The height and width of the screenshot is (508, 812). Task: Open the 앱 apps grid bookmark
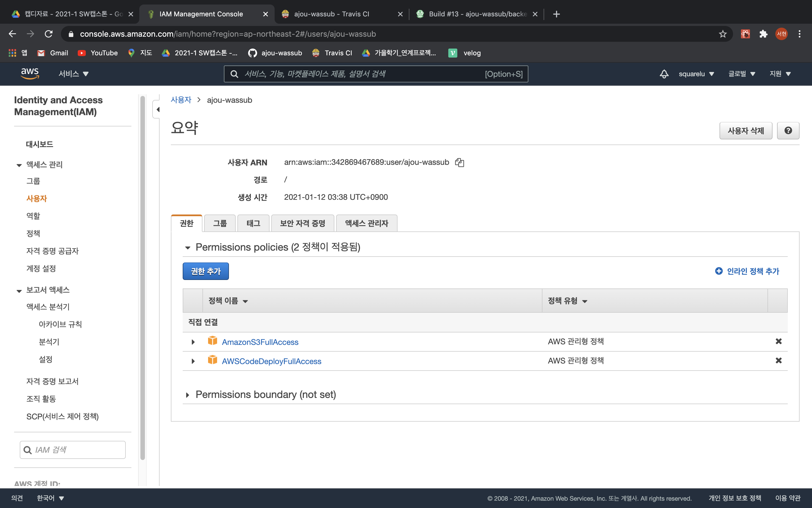point(18,53)
